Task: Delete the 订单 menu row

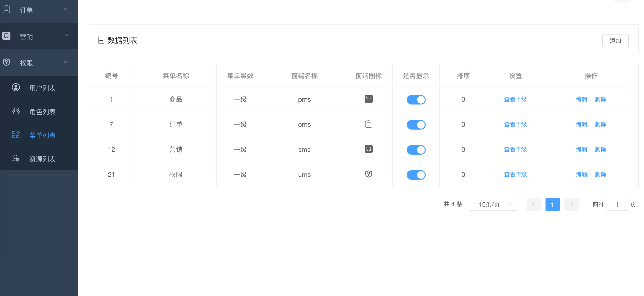Action: pos(600,124)
